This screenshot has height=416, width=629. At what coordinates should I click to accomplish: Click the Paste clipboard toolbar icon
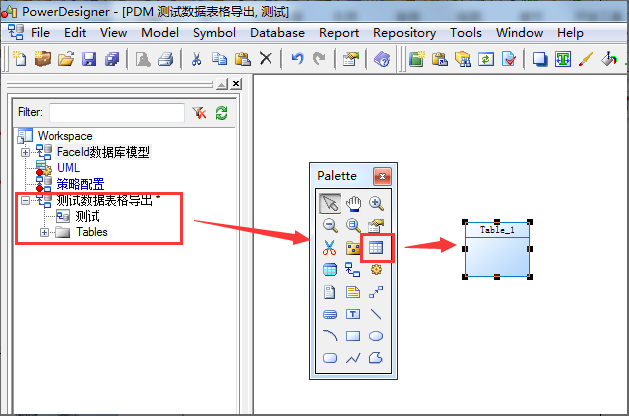point(243,59)
